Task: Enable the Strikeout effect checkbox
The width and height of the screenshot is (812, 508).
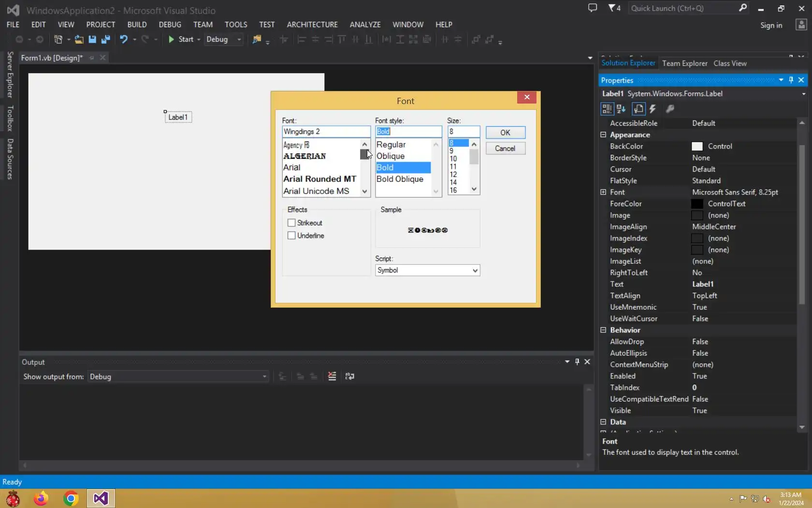Action: tap(291, 223)
